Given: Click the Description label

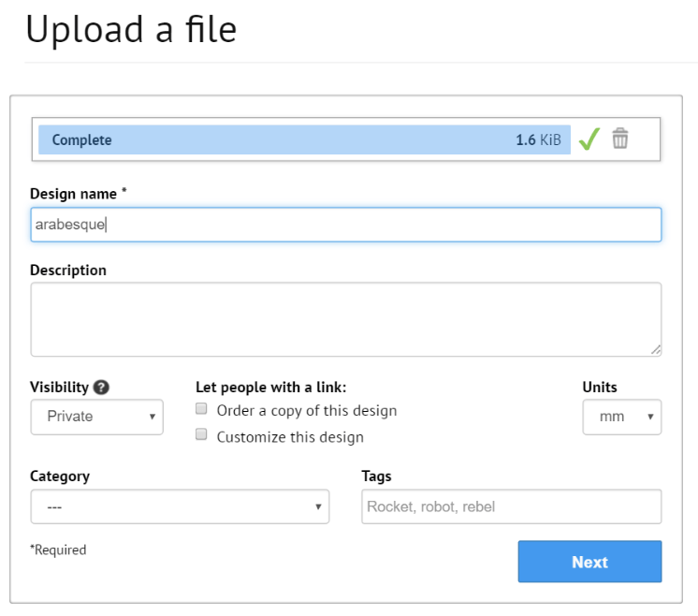Looking at the screenshot, I should [68, 271].
